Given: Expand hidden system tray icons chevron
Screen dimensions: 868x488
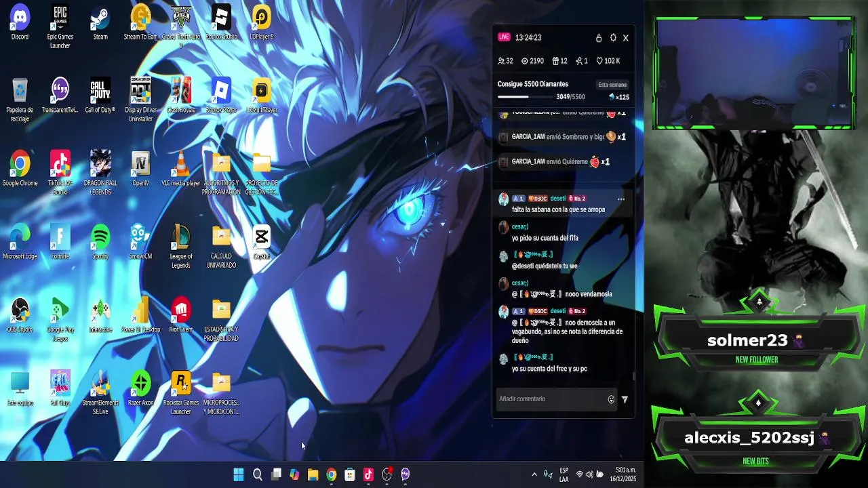Looking at the screenshot, I should pyautogui.click(x=534, y=475).
